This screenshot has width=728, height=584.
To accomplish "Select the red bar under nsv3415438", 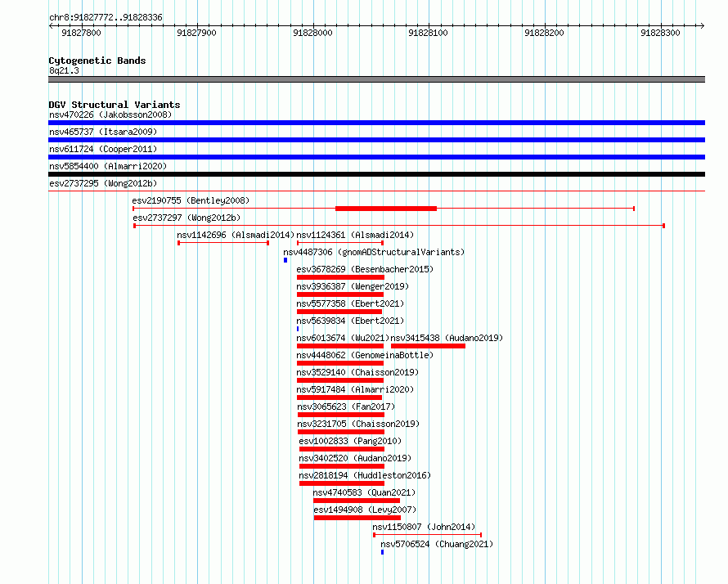I will [x=428, y=346].
